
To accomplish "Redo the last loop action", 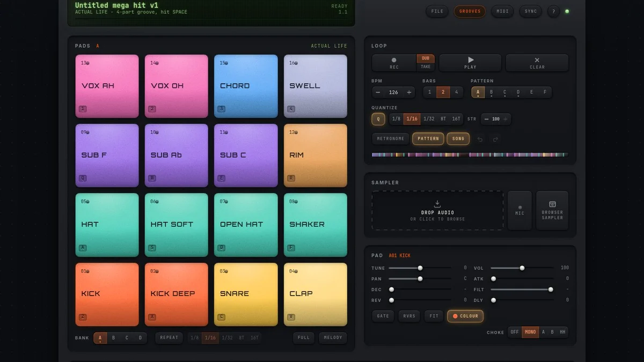I will pos(495,139).
